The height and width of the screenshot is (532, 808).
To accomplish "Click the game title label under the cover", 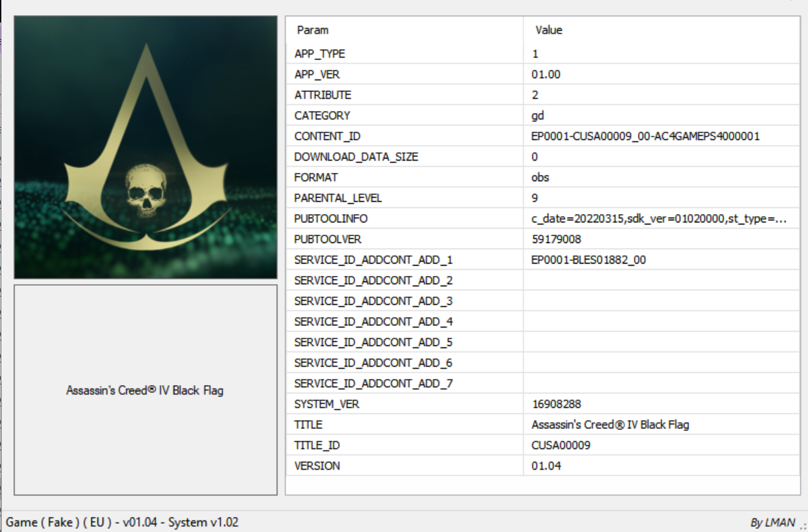I will [145, 391].
